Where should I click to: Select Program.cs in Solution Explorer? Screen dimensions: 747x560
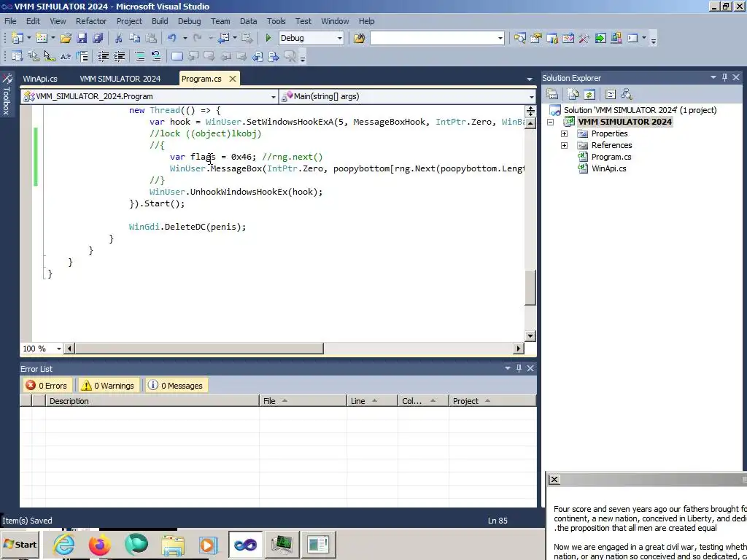coord(611,157)
